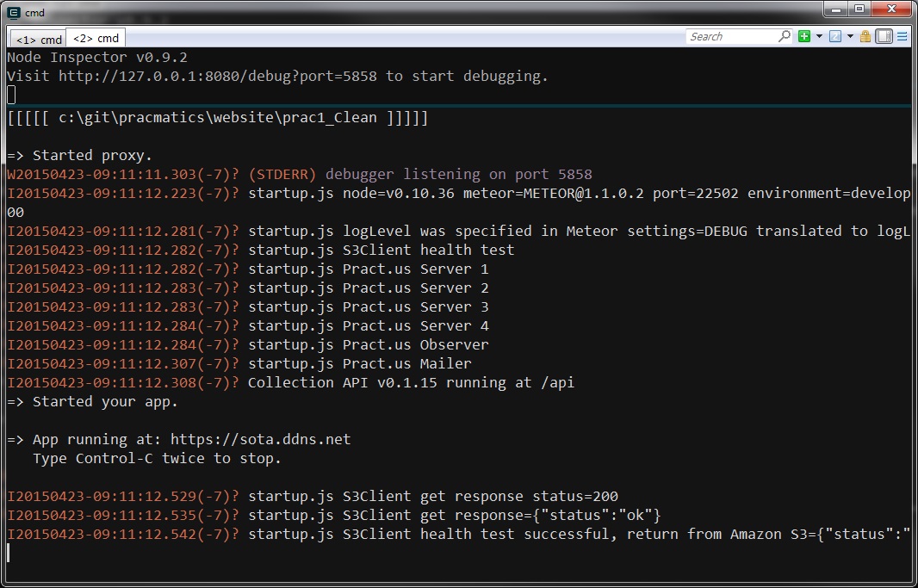The height and width of the screenshot is (588, 918).
Task: Click 'Pract.us Server 3' line
Action: (x=248, y=306)
